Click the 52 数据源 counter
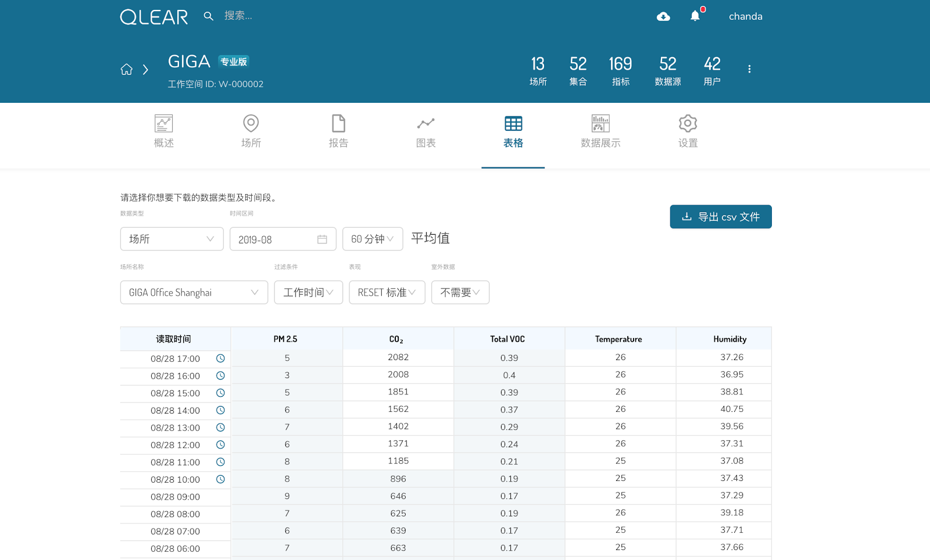930x560 pixels. pyautogui.click(x=668, y=71)
